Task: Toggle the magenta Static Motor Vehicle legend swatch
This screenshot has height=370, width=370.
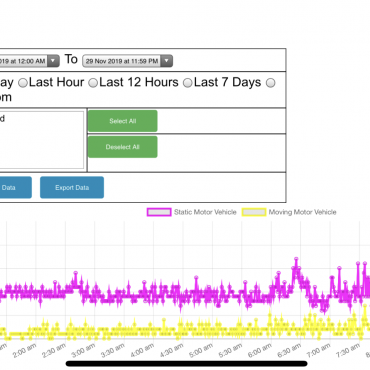Action: 159,212
